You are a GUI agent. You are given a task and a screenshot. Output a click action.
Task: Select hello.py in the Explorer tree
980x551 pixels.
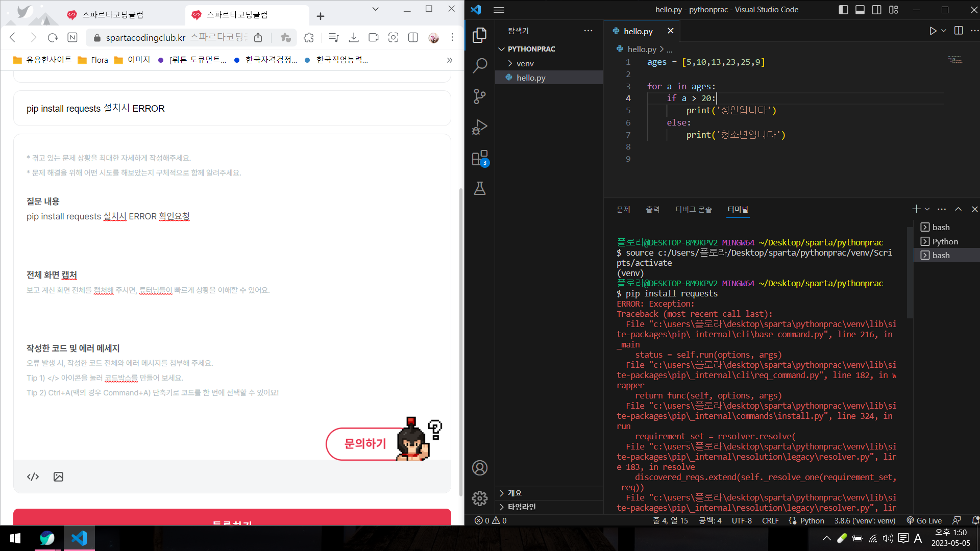pos(549,78)
